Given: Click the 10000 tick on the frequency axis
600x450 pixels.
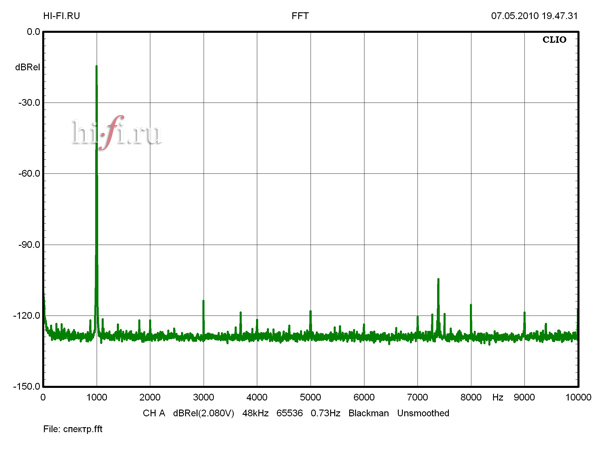Looking at the screenshot, I should 574,397.
